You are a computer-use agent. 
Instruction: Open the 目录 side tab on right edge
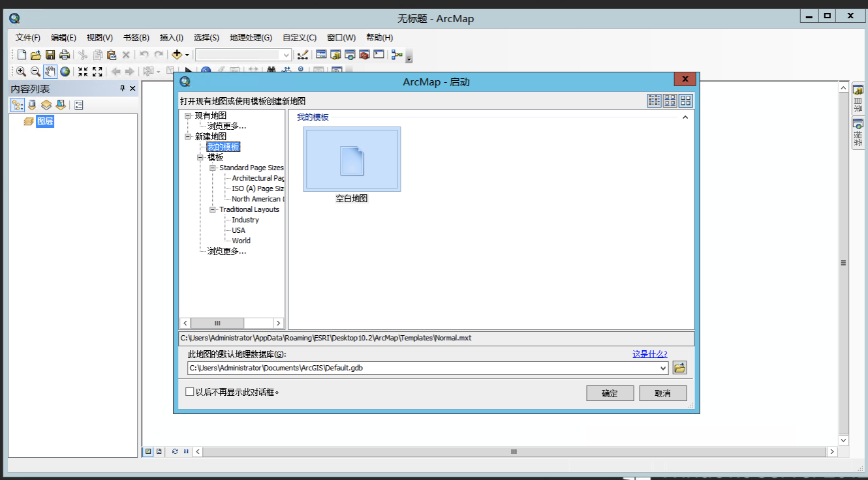tap(858, 99)
